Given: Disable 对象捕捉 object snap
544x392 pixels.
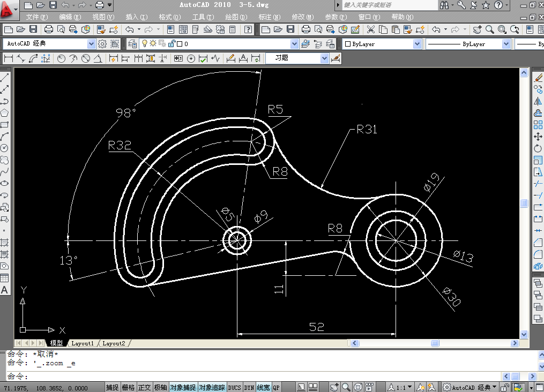Looking at the screenshot, I should 183,388.
